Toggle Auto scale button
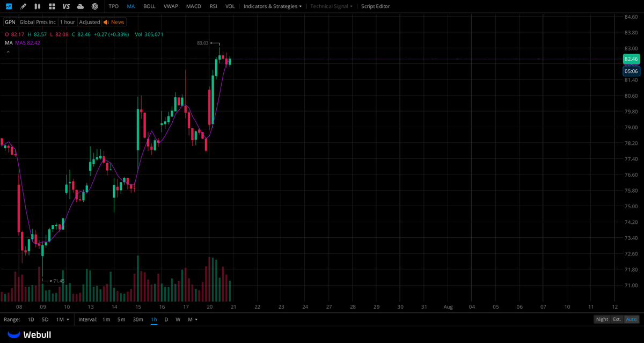This screenshot has width=644, height=343. 632,319
